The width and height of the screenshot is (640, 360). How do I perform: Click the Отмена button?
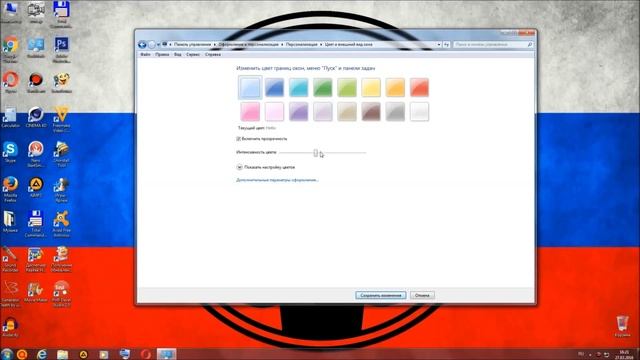[x=422, y=295]
